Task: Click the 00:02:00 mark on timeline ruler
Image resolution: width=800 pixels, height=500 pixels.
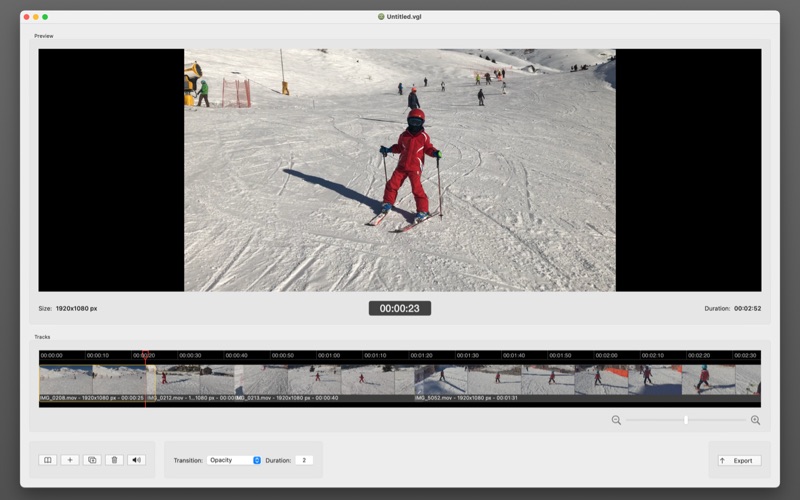Action: point(606,355)
